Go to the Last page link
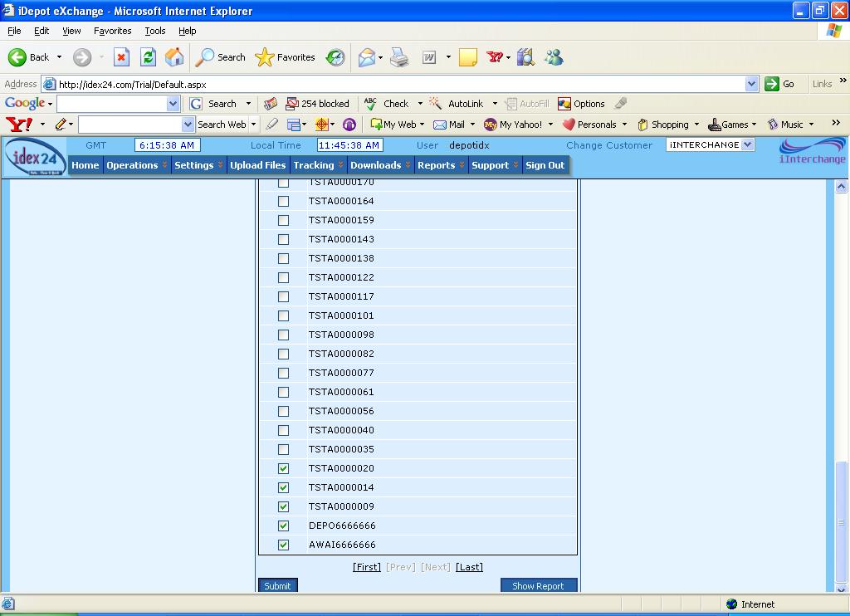The width and height of the screenshot is (850, 616). click(x=469, y=567)
